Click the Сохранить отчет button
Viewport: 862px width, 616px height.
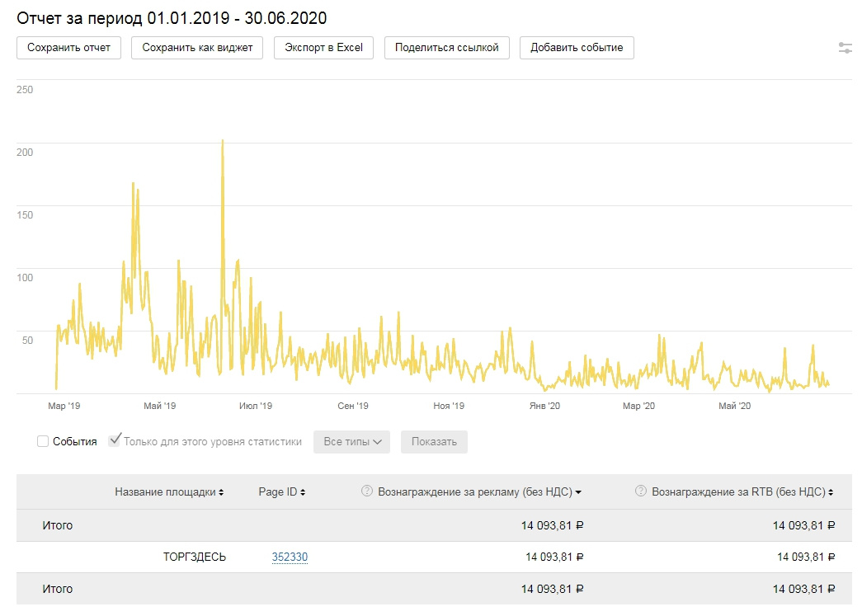[x=68, y=48]
